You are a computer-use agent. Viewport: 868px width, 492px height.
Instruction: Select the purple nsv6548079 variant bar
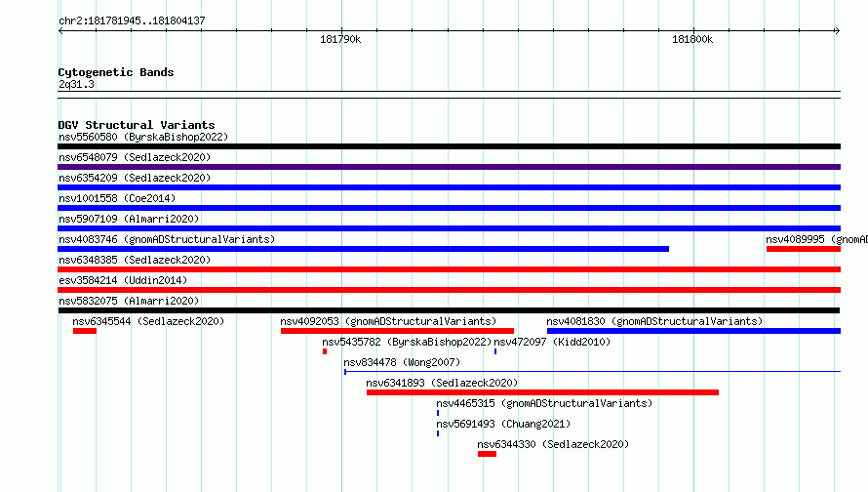(x=449, y=167)
